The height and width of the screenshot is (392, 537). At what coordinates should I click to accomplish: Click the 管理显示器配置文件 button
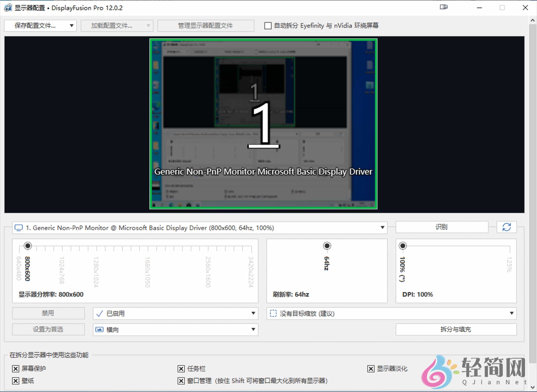[205, 25]
